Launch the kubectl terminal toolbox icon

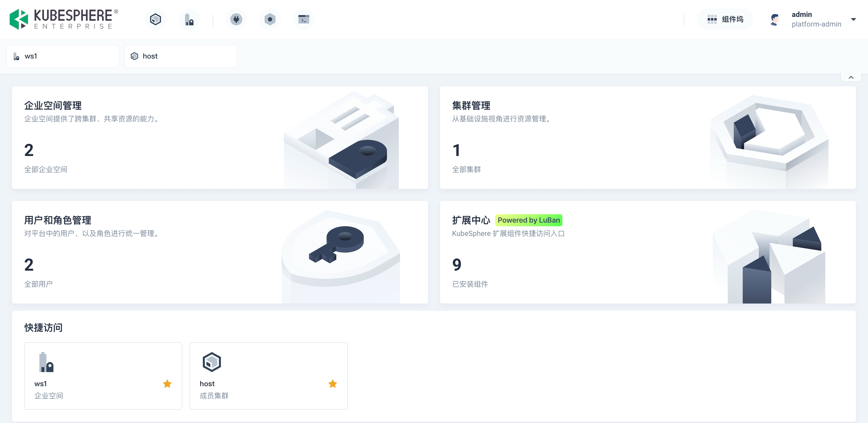point(303,19)
